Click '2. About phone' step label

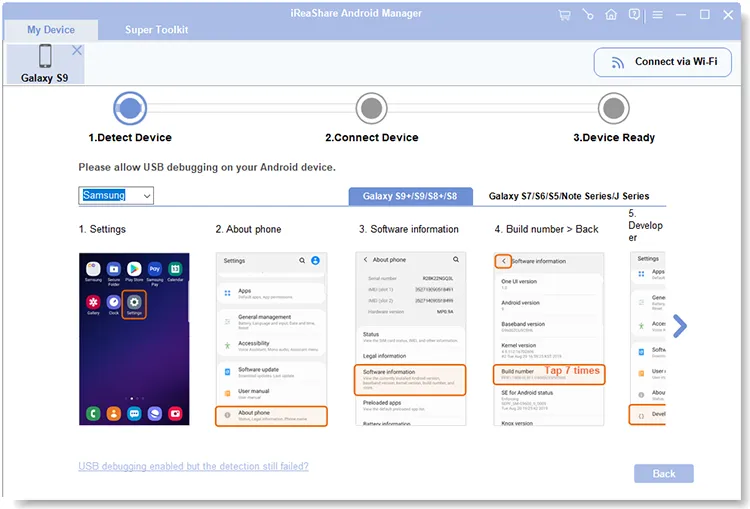click(x=248, y=229)
